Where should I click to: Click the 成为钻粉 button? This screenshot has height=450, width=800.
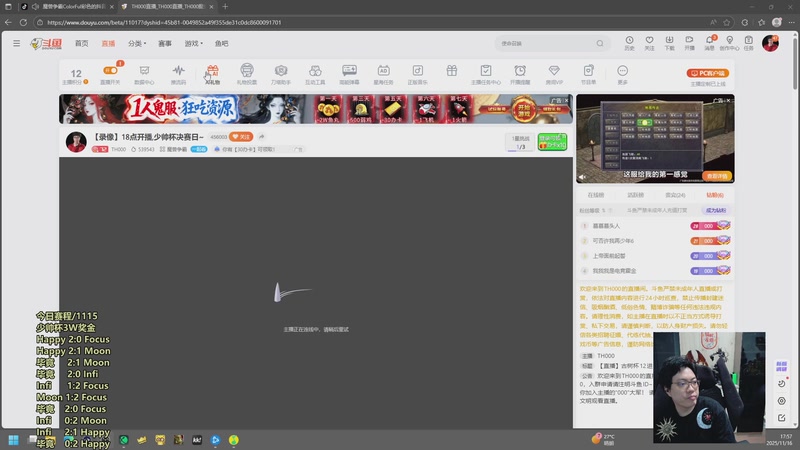[716, 210]
